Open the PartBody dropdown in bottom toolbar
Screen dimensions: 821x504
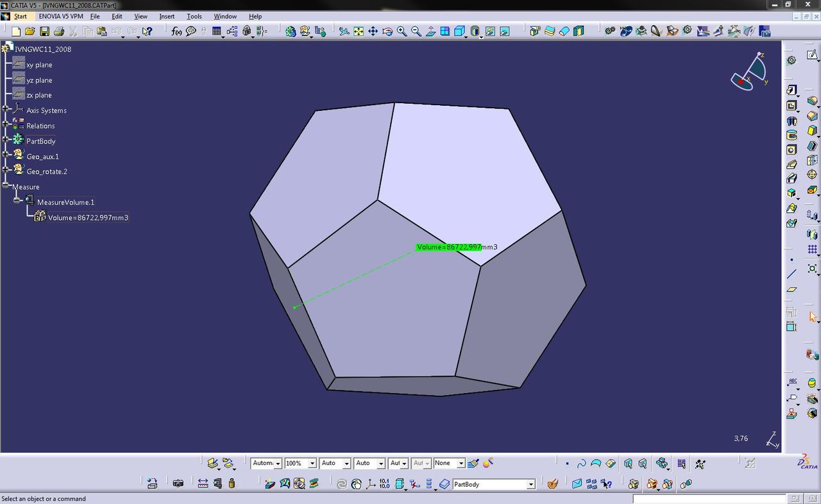tap(530, 484)
